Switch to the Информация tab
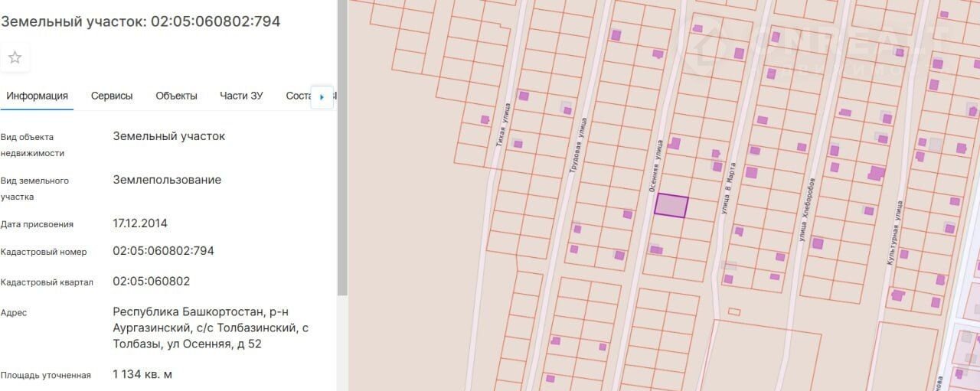980x391 pixels. tap(37, 96)
